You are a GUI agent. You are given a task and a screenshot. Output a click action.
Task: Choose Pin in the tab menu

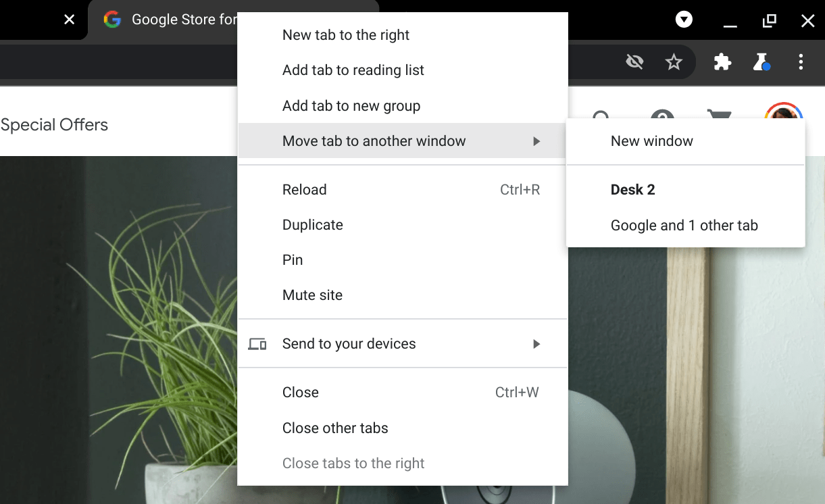(403, 260)
